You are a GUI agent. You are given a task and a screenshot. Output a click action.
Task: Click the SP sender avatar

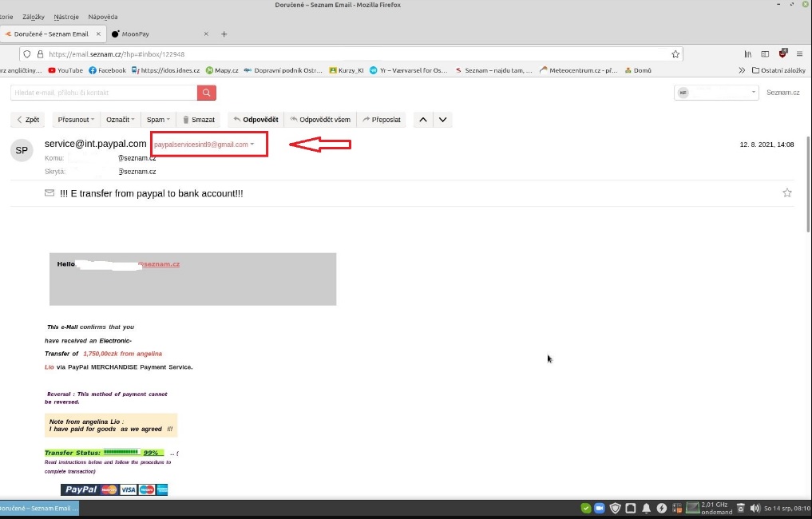[x=22, y=150]
